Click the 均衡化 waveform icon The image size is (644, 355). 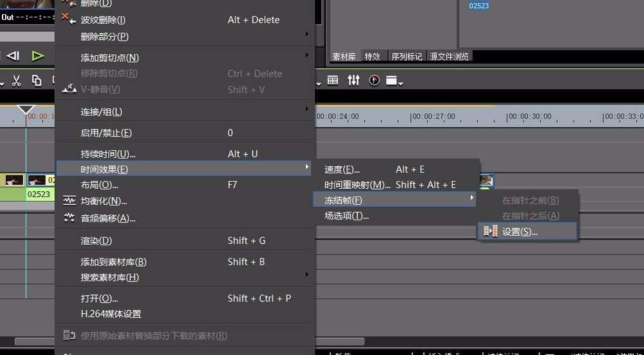70,200
